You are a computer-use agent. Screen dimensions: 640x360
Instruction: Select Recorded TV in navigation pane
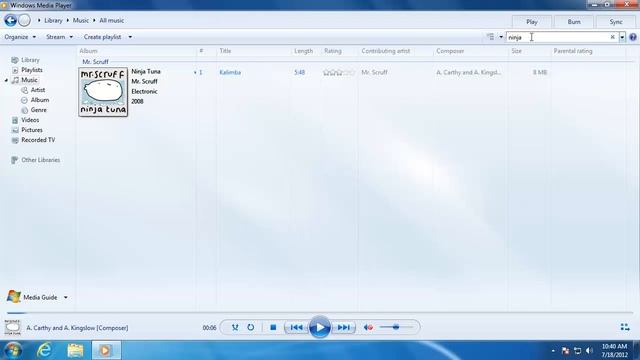coord(38,140)
